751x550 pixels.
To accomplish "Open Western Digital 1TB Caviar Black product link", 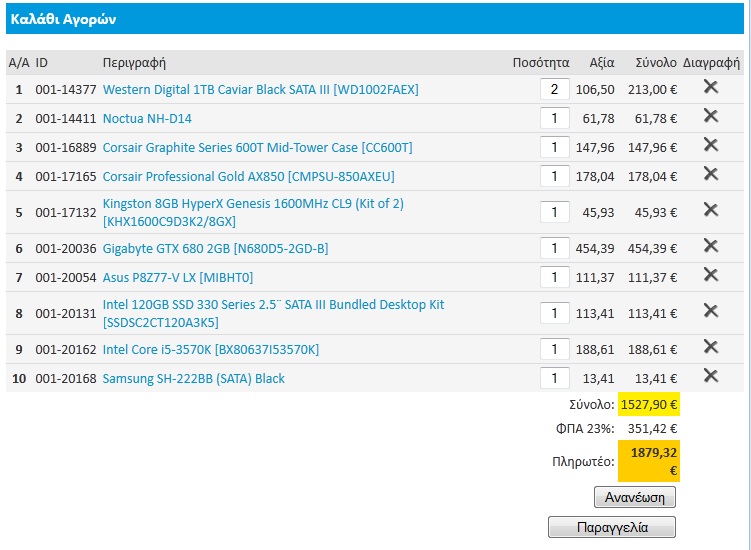I will [261, 90].
